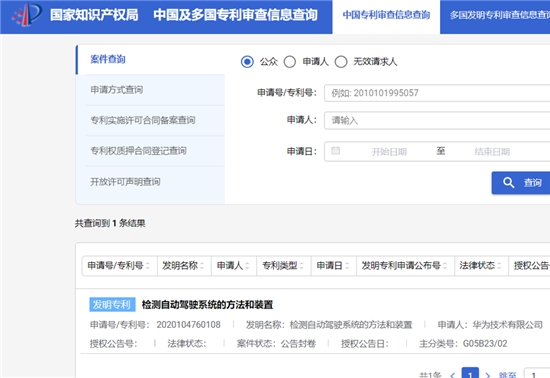
Task: Select the 无效请求人 radio button
Action: tap(341, 62)
